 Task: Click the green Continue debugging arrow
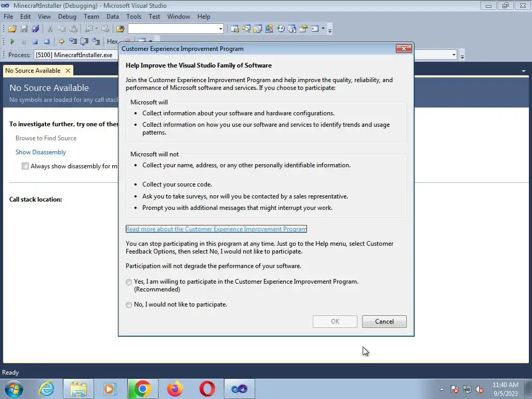pos(12,42)
